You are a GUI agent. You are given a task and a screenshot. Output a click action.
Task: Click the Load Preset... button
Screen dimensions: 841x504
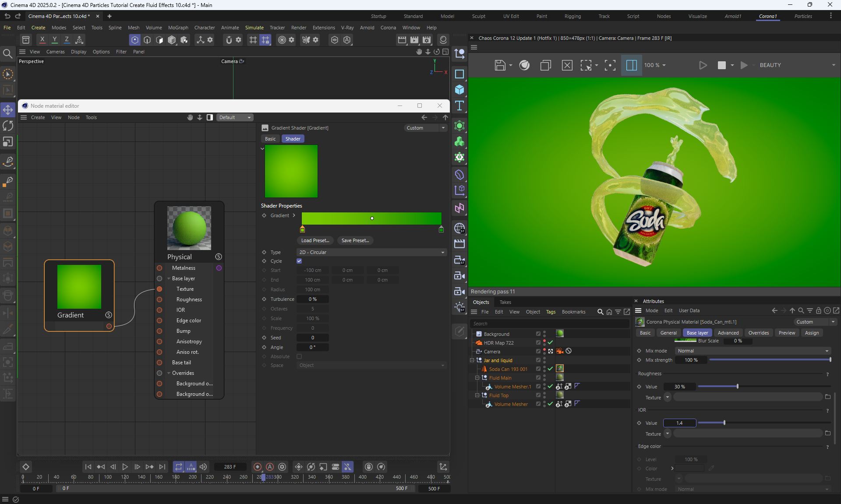[315, 240]
